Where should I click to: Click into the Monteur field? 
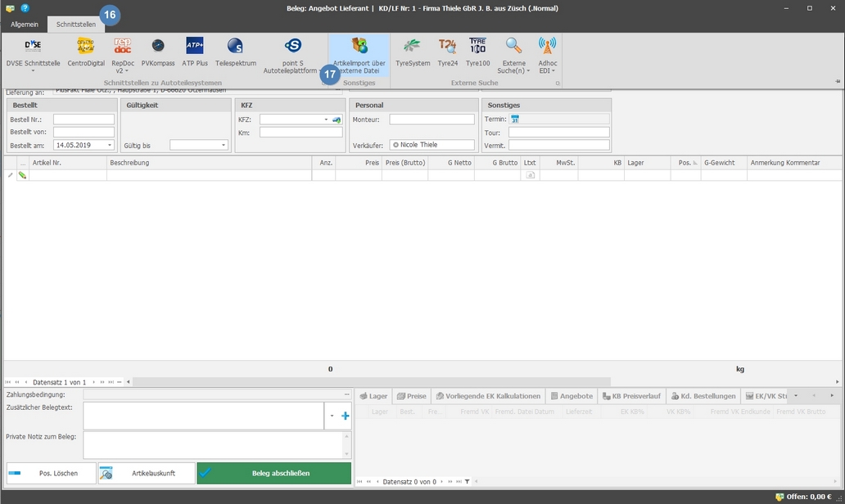point(432,119)
